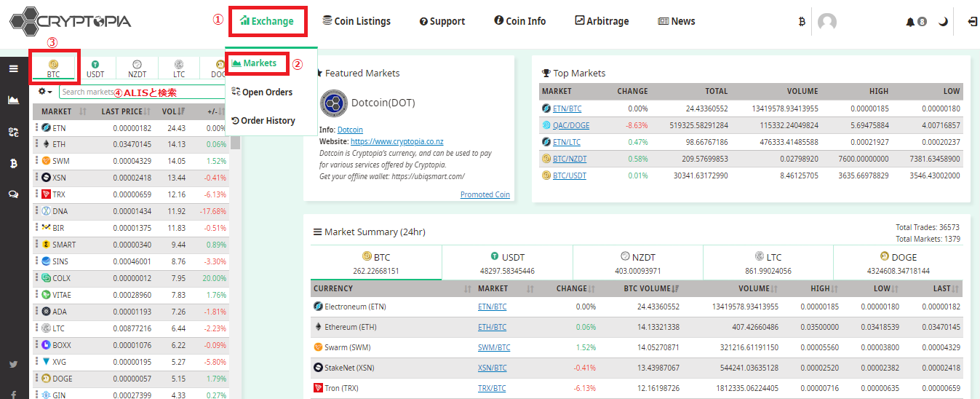The image size is (980, 399).
Task: Open the chat bubble icon in the sidebar
Action: [x=13, y=194]
